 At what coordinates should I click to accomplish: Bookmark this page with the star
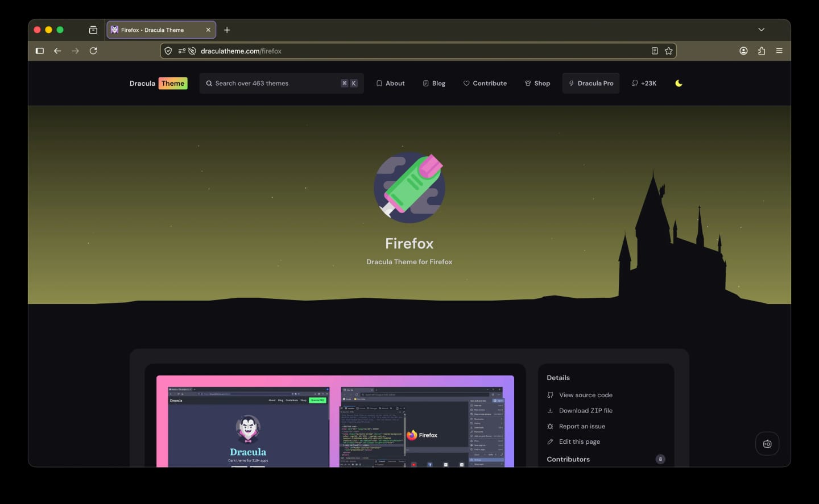click(669, 51)
